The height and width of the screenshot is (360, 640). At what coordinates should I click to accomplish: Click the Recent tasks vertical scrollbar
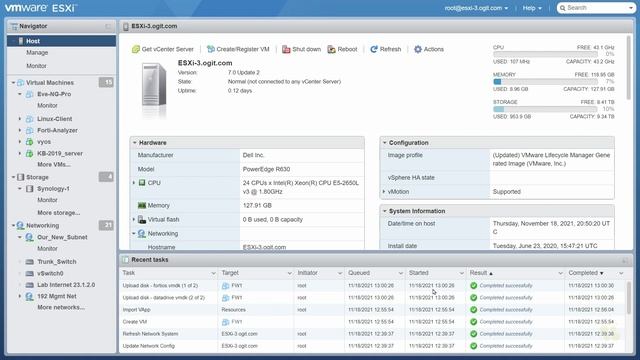(629, 297)
